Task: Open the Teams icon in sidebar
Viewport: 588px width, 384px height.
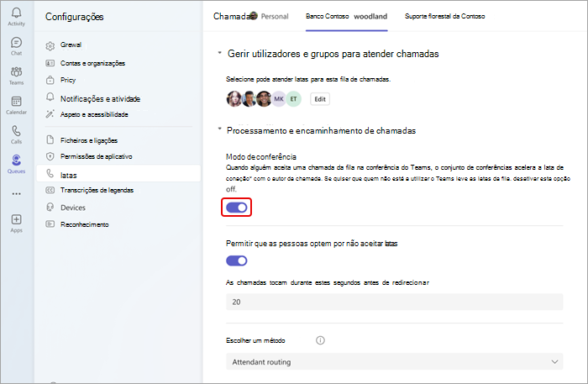Action: [x=16, y=71]
